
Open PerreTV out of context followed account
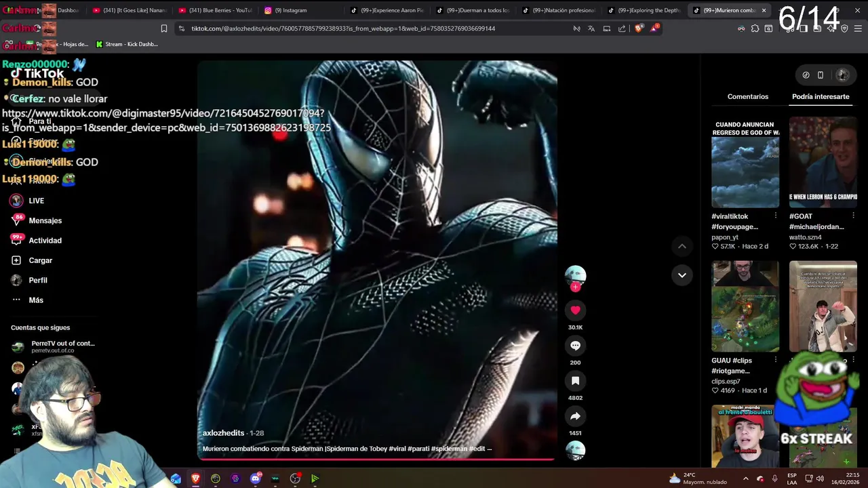coord(54,347)
